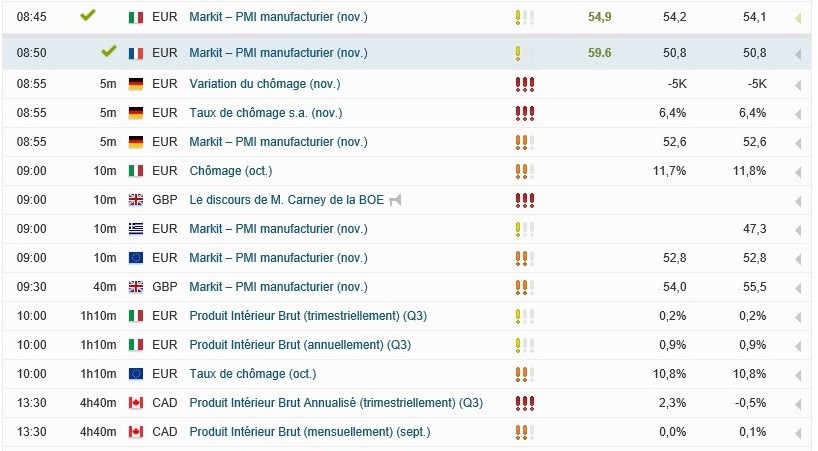Click the French flag on 08:50 row
818x451 pixels.
[x=136, y=53]
